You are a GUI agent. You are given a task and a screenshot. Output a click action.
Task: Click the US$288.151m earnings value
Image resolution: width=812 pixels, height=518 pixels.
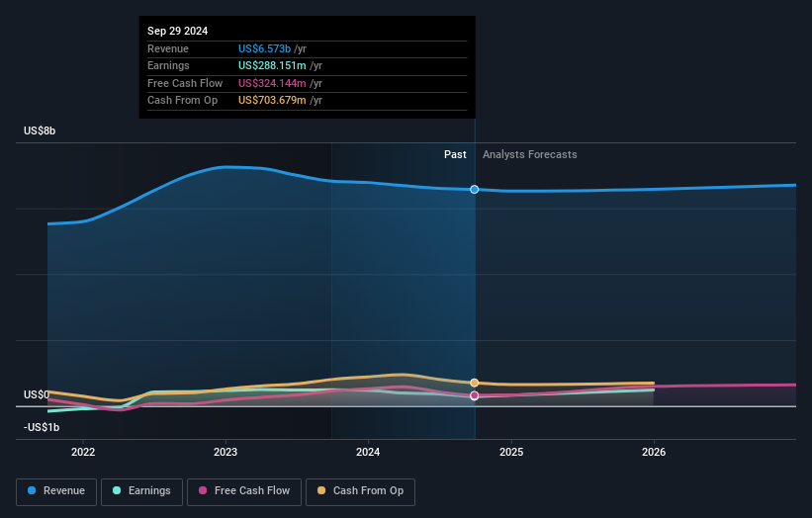point(272,65)
